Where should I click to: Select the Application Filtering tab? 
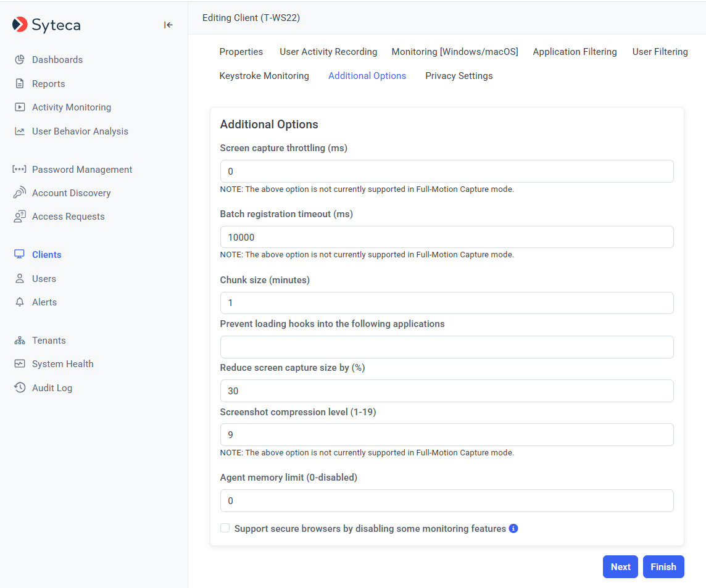point(575,52)
